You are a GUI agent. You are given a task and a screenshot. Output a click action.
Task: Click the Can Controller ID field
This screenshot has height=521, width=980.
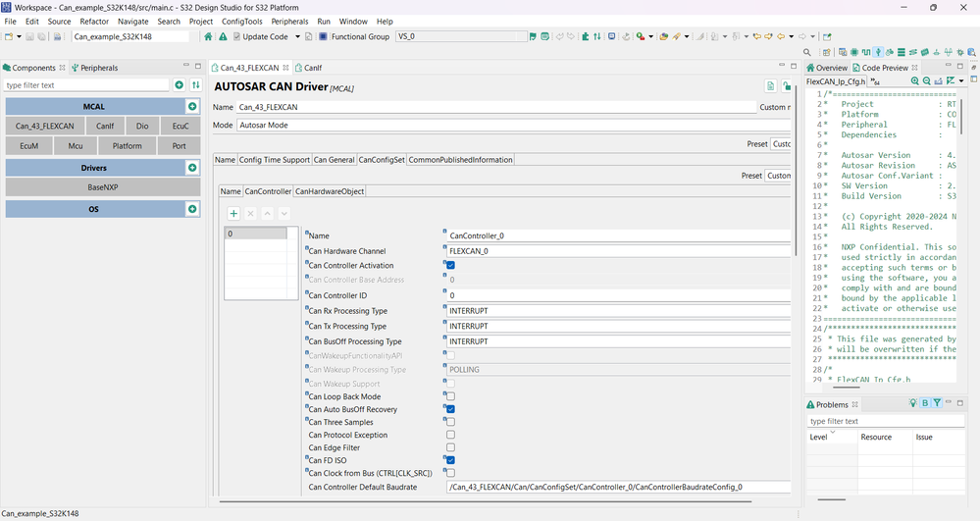click(x=619, y=295)
